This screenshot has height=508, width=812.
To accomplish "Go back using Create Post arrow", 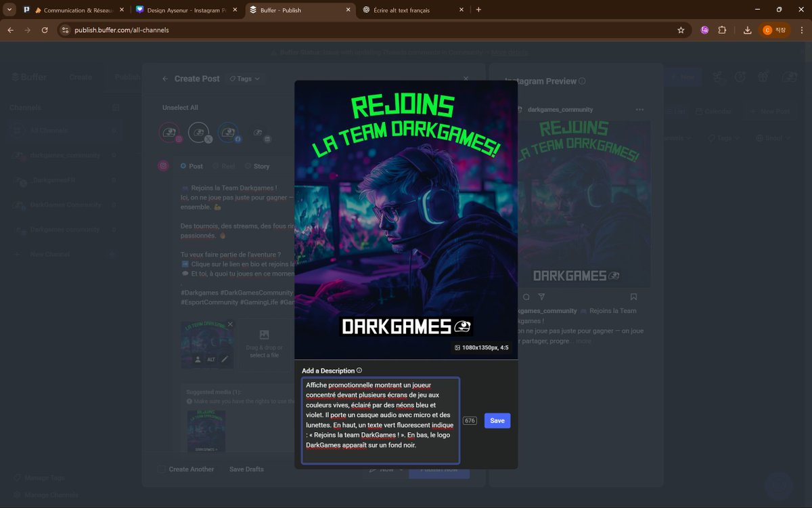I will (x=165, y=79).
